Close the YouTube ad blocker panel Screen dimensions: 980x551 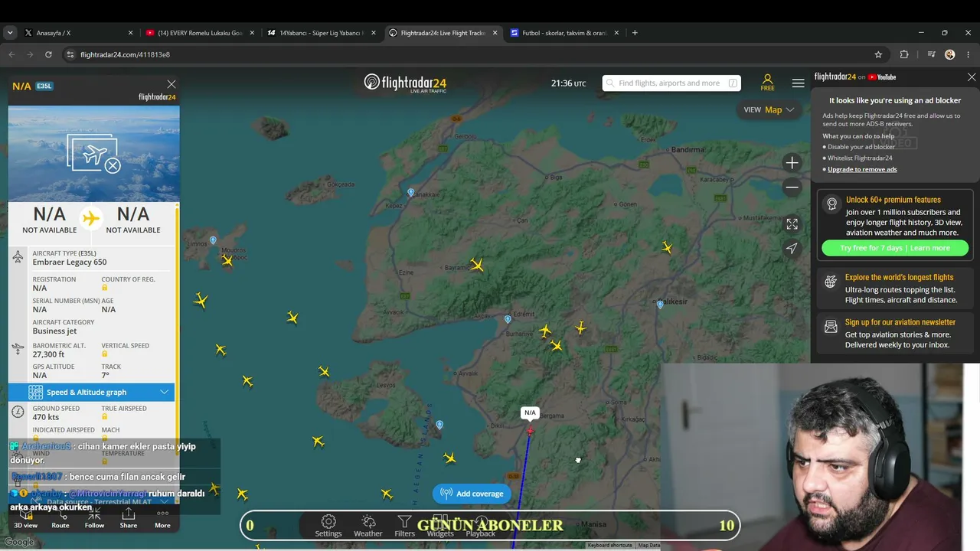pyautogui.click(x=972, y=77)
